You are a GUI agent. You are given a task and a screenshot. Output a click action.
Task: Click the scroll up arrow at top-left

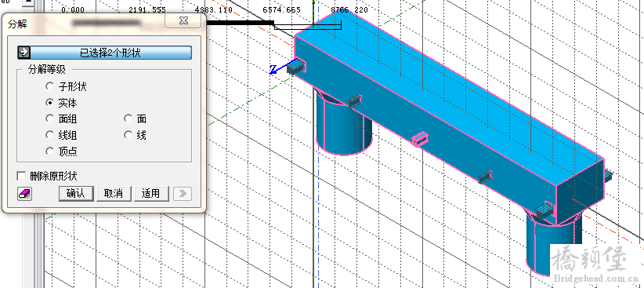point(28,3)
